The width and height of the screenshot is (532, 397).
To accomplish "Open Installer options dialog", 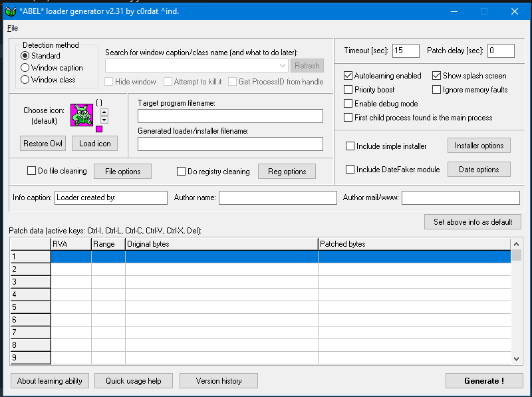I will (479, 146).
